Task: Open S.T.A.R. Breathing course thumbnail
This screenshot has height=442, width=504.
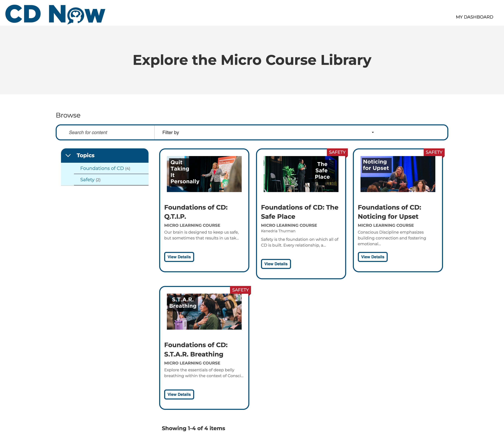Action: pos(204,311)
